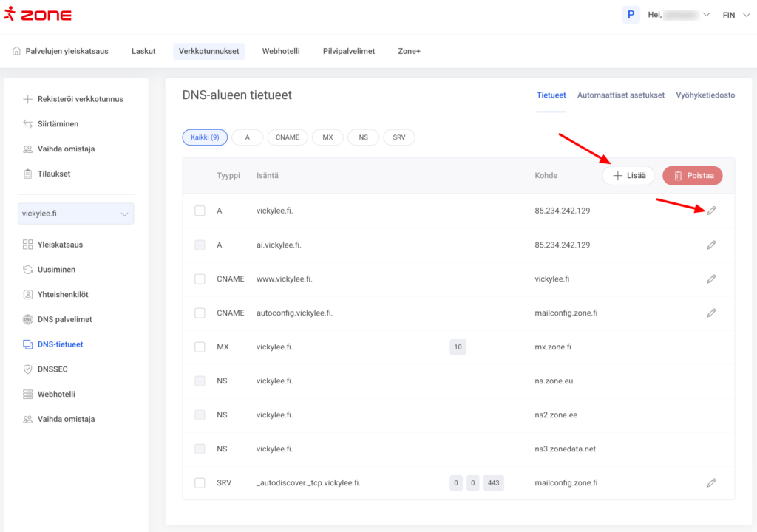Edit the vickylee.fi A record pencil icon
757x532 pixels.
click(711, 211)
